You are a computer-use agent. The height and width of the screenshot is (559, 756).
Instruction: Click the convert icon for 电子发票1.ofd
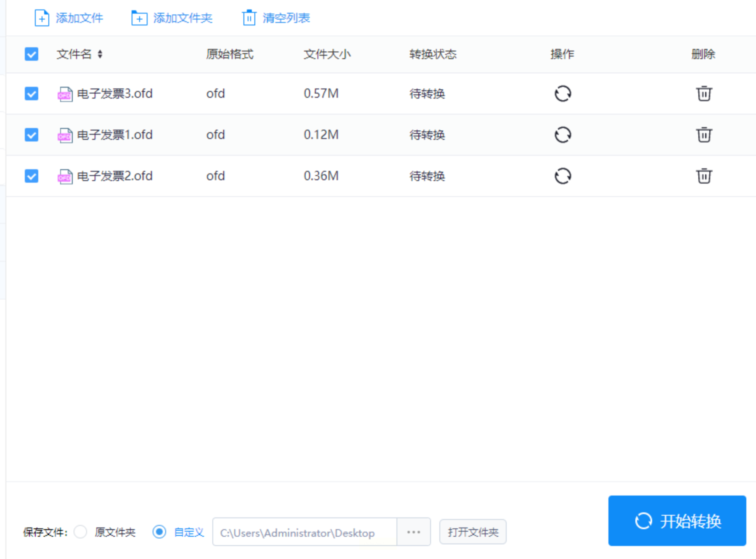pyautogui.click(x=563, y=135)
